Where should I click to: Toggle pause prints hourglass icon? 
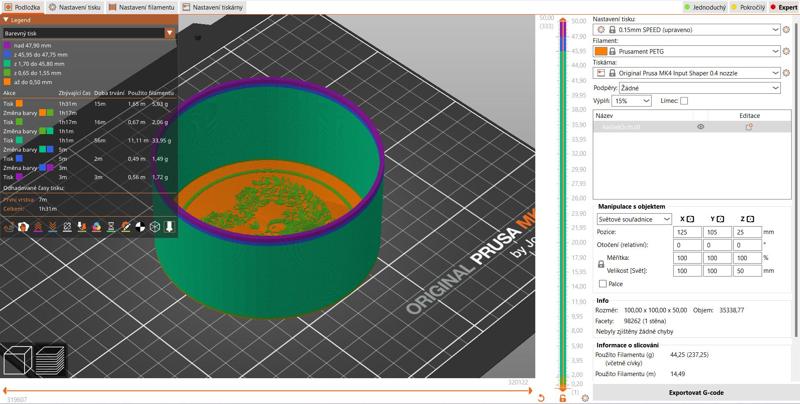click(x=111, y=227)
